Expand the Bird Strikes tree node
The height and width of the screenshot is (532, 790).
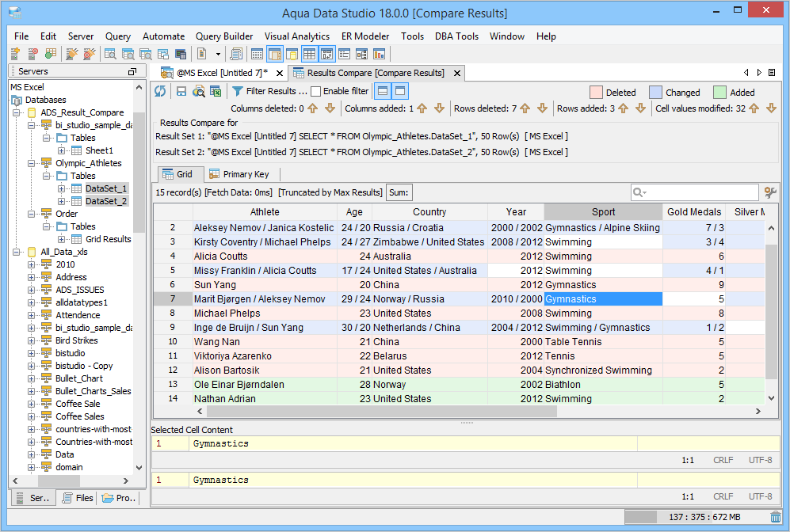31,340
